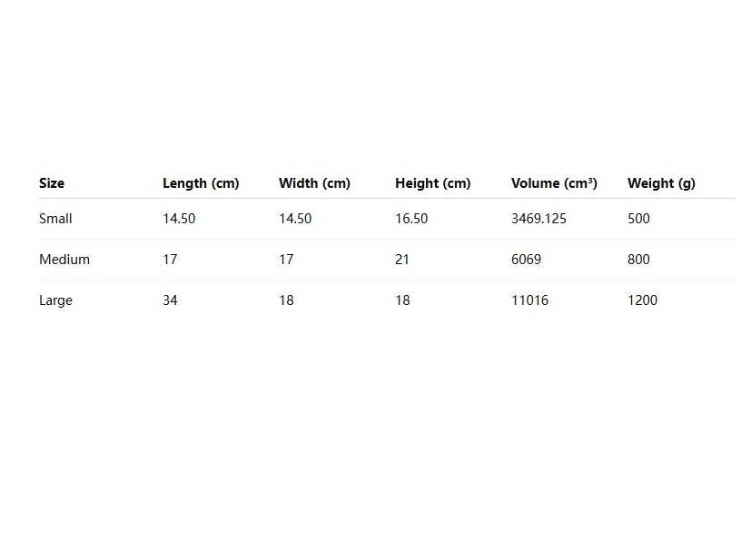Image resolution: width=751 pixels, height=560 pixels.
Task: Click the Small row height 16.50
Action: pyautogui.click(x=411, y=219)
